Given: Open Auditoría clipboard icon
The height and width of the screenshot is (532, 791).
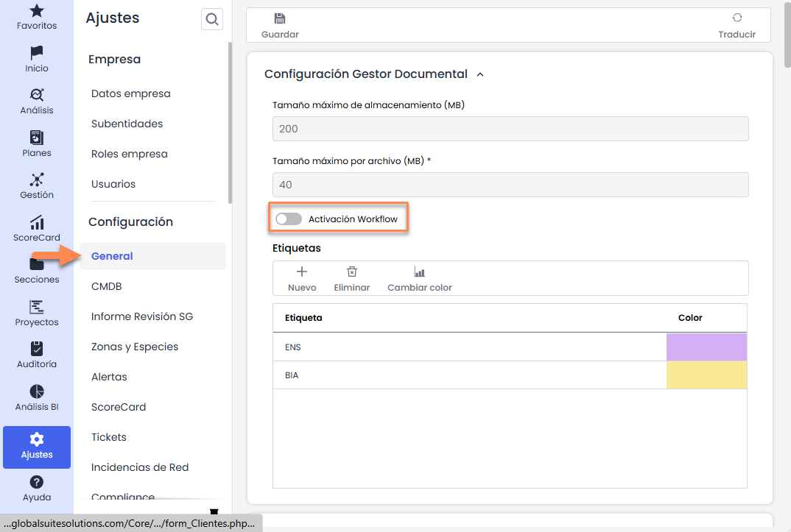Looking at the screenshot, I should tap(37, 349).
